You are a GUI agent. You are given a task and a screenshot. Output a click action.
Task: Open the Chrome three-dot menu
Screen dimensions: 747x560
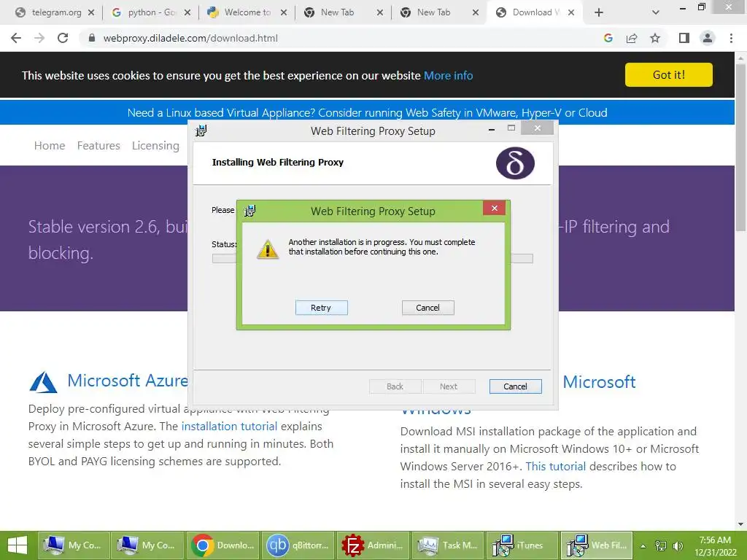[731, 38]
